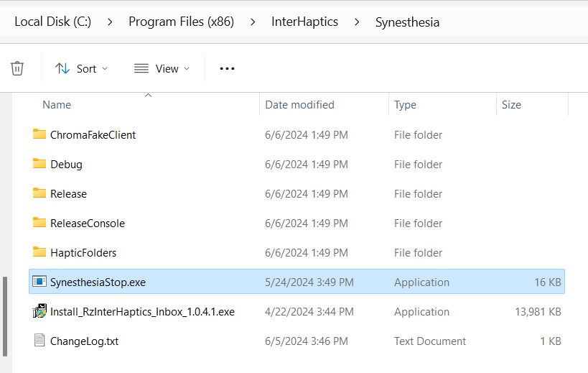Expand chevron after Program Files (x86)
The height and width of the screenshot is (373, 588).
253,22
